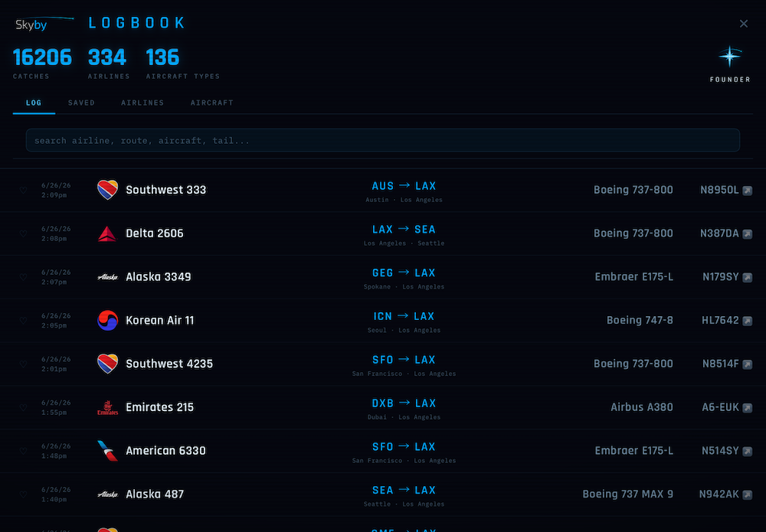Open external link for tail N942AK
Image resolution: width=766 pixels, height=532 pixels.
tap(748, 494)
